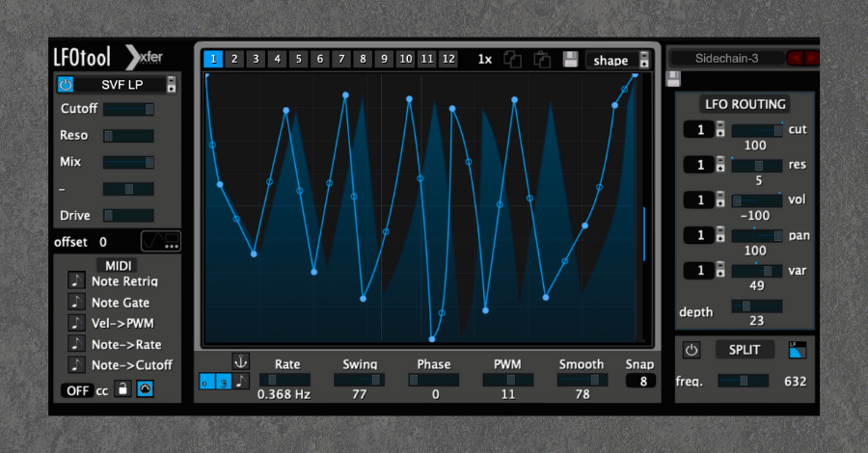Click the blue knob icon beside the lock

[x=145, y=389]
